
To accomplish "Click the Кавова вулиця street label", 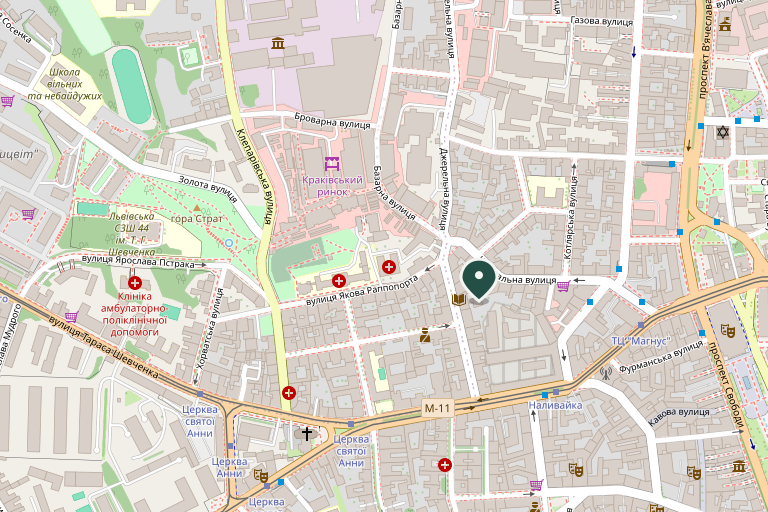I will [678, 417].
